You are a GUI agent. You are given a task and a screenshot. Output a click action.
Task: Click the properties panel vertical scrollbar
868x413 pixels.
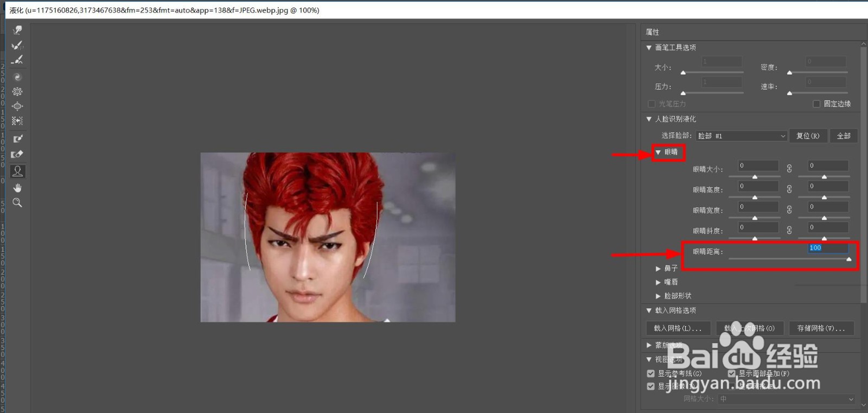864,174
